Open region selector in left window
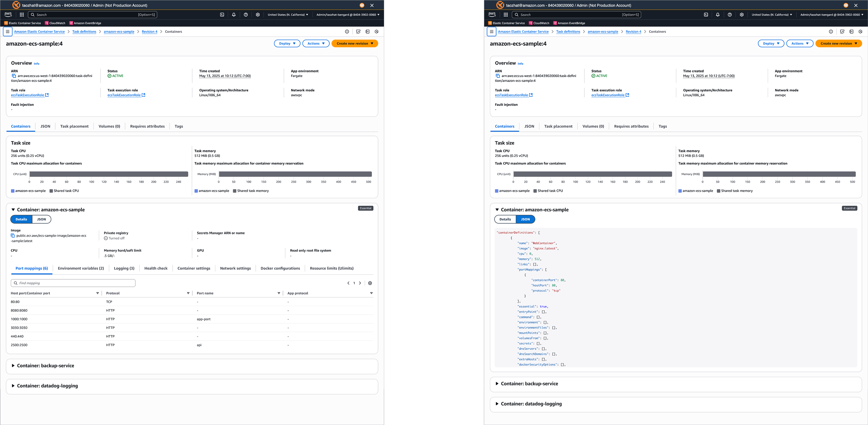 (288, 15)
